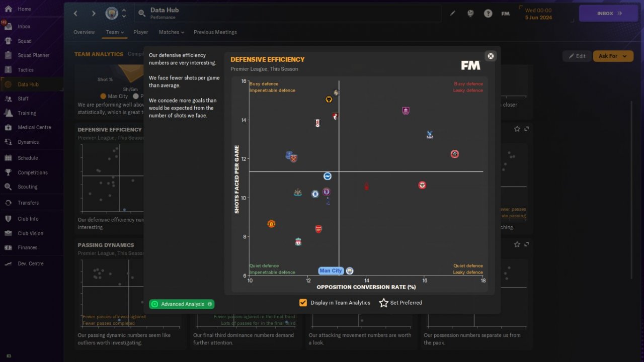Star the possession numbers card as favourite
Viewport: 644px width, 362px height.
click(517, 244)
